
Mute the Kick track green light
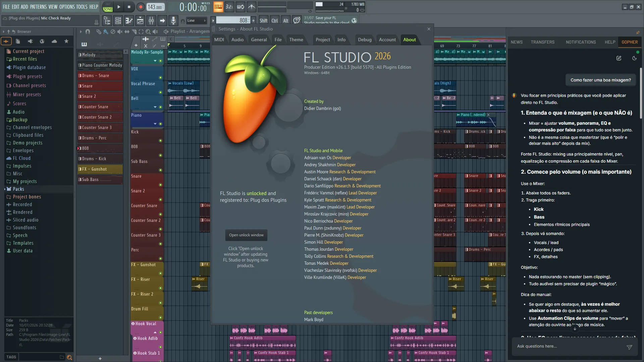pyautogui.click(x=160, y=140)
